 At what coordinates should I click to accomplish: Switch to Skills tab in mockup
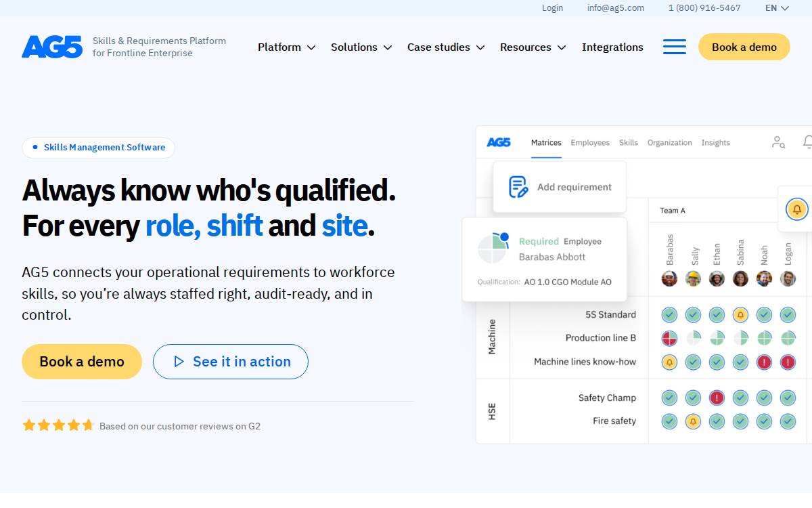coord(629,142)
